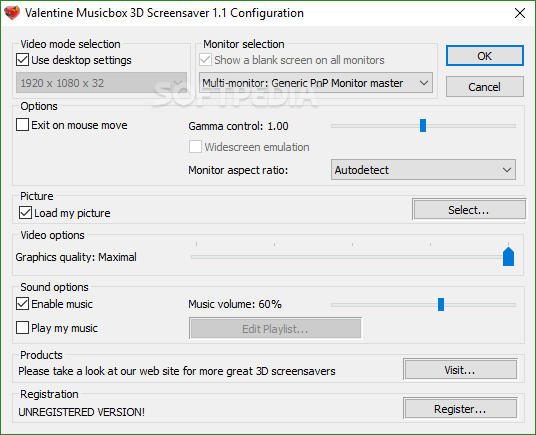Click the UNREGISTERED VERSION! text
This screenshot has width=536, height=435.
(82, 412)
